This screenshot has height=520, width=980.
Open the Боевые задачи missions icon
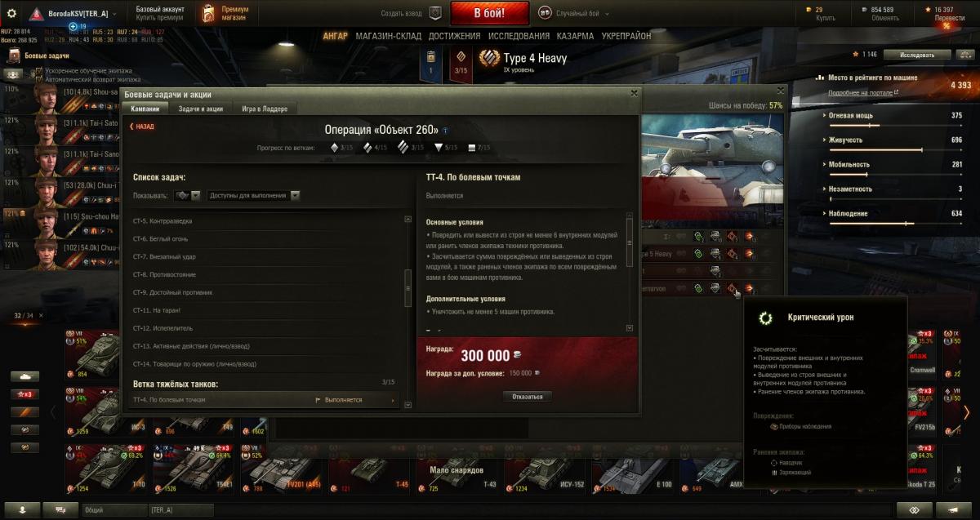click(14, 56)
